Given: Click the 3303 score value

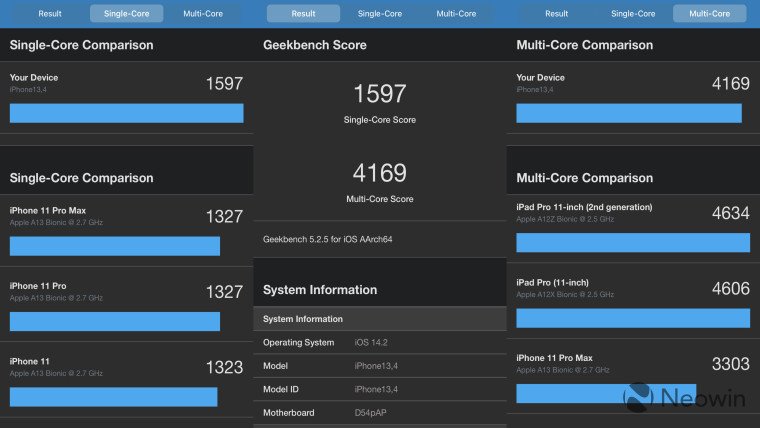Looking at the screenshot, I should tap(730, 364).
